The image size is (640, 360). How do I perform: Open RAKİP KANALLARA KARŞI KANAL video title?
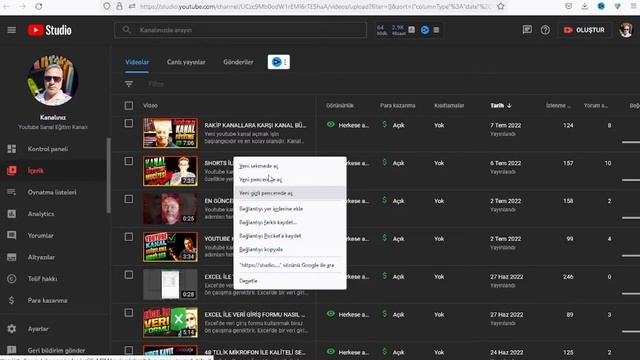(x=256, y=125)
